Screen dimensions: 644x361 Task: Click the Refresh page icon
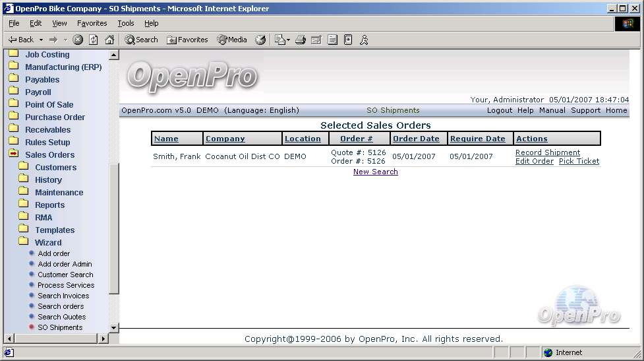(x=94, y=40)
